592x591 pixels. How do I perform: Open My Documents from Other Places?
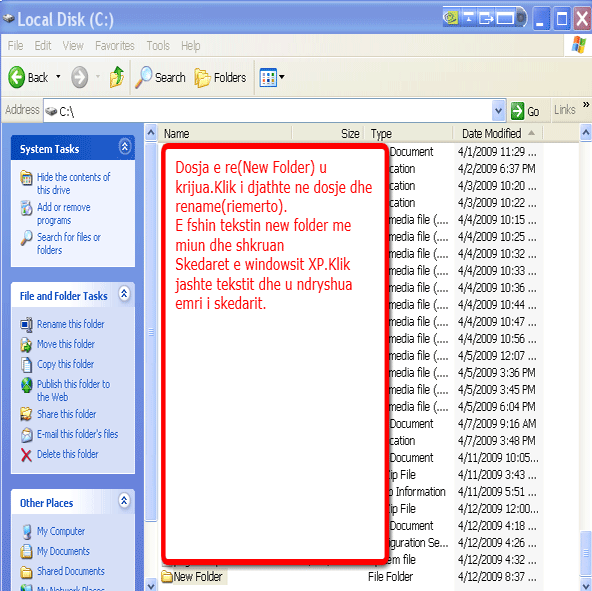tap(63, 551)
